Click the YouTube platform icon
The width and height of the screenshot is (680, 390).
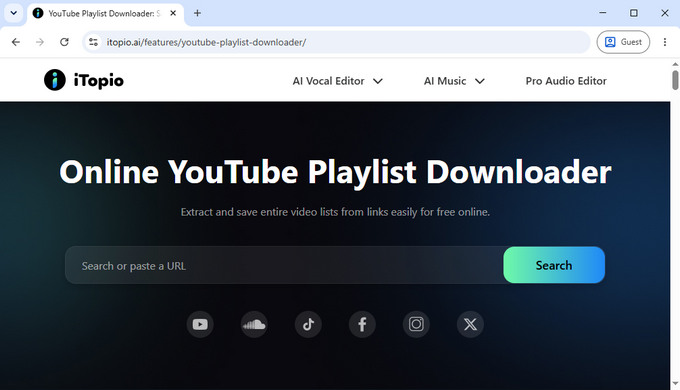[200, 324]
